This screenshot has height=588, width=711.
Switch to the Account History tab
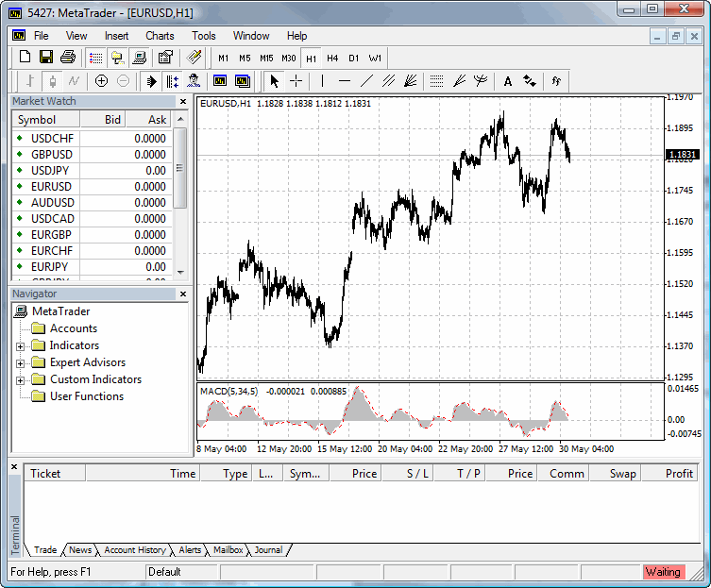[x=135, y=550]
